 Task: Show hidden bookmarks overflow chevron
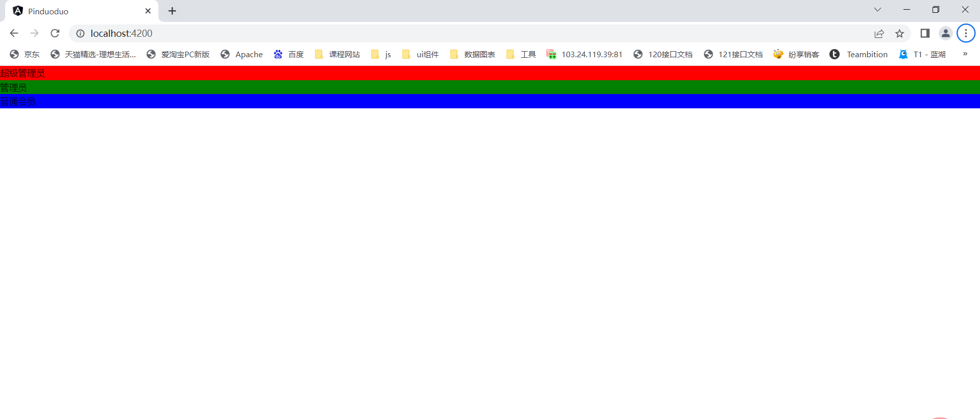pyautogui.click(x=965, y=54)
